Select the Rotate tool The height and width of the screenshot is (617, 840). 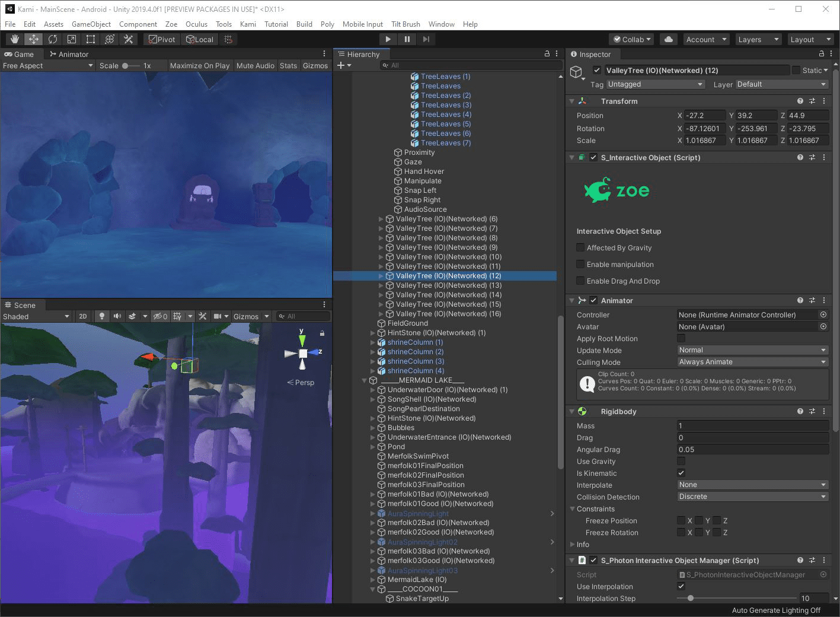click(x=53, y=39)
